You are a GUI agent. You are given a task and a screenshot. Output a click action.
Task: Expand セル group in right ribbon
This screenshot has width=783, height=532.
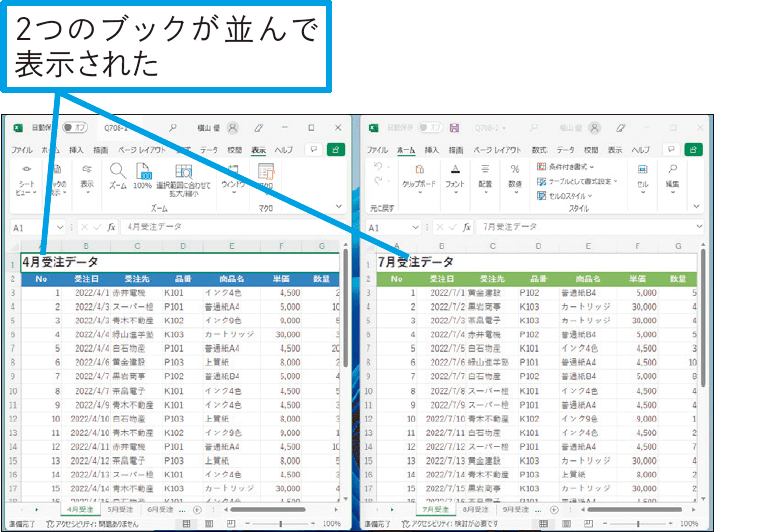pyautogui.click(x=643, y=180)
